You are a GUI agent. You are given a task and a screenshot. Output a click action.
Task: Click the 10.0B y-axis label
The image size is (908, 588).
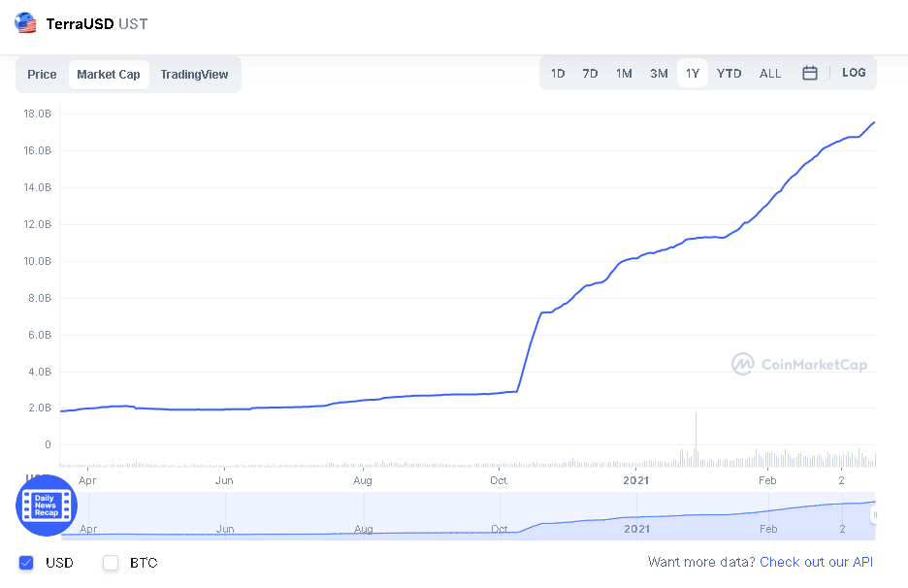pos(37,261)
